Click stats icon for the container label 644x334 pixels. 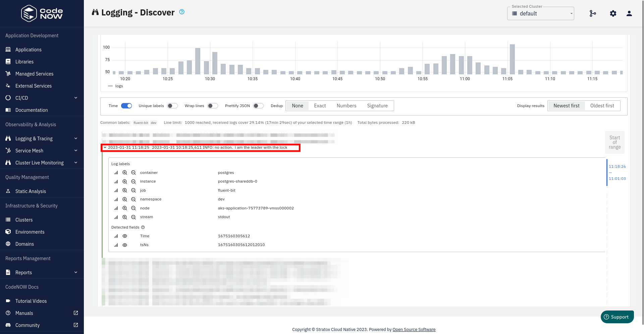click(x=116, y=173)
